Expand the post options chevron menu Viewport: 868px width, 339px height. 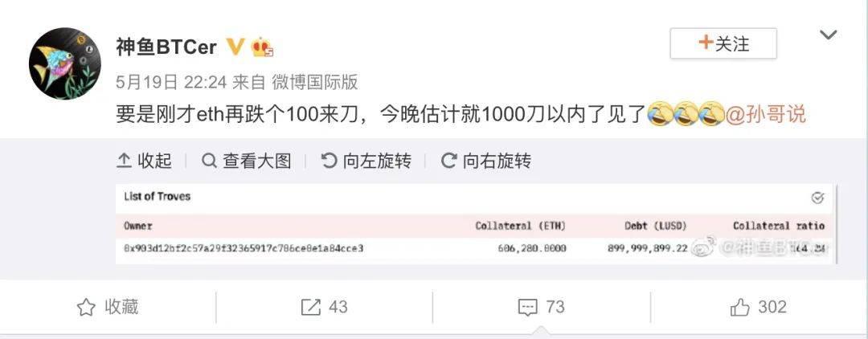(x=828, y=35)
